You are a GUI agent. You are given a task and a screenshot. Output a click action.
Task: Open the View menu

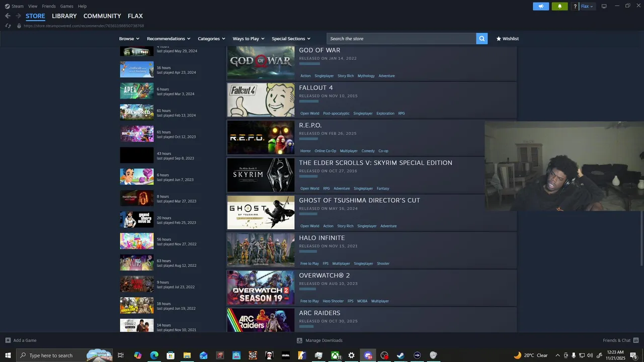click(33, 6)
